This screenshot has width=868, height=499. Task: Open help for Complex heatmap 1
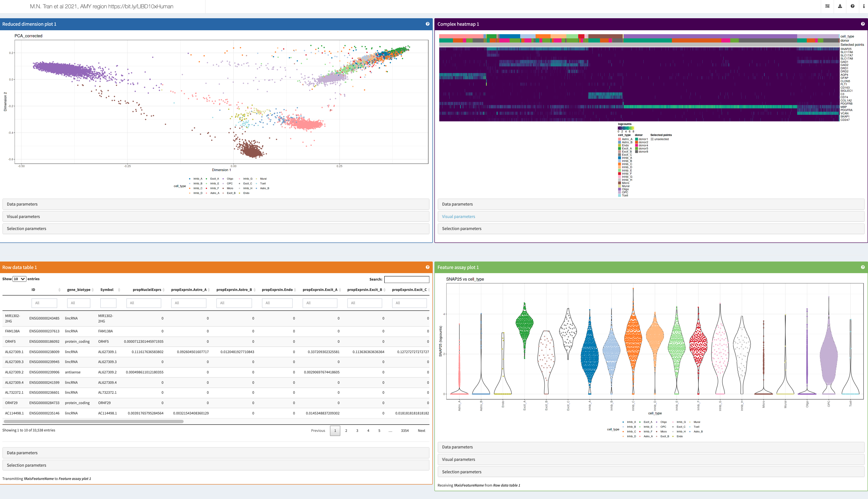(x=863, y=24)
